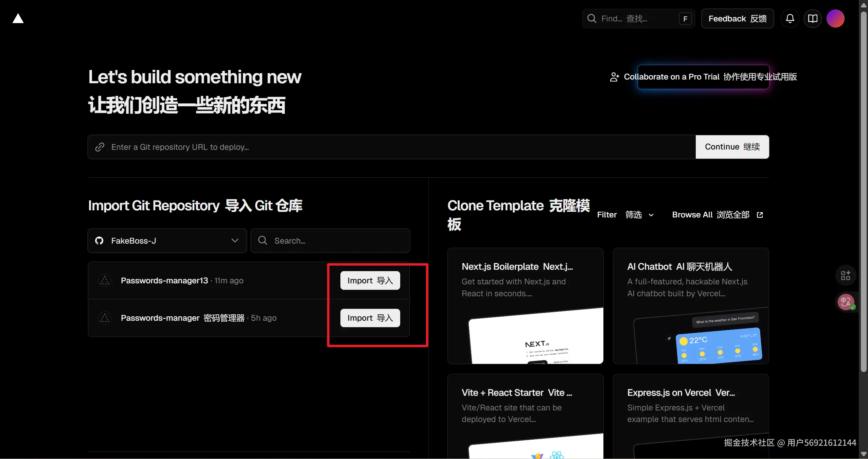Open the Feedback button
This screenshot has width=868, height=459.
tap(737, 19)
